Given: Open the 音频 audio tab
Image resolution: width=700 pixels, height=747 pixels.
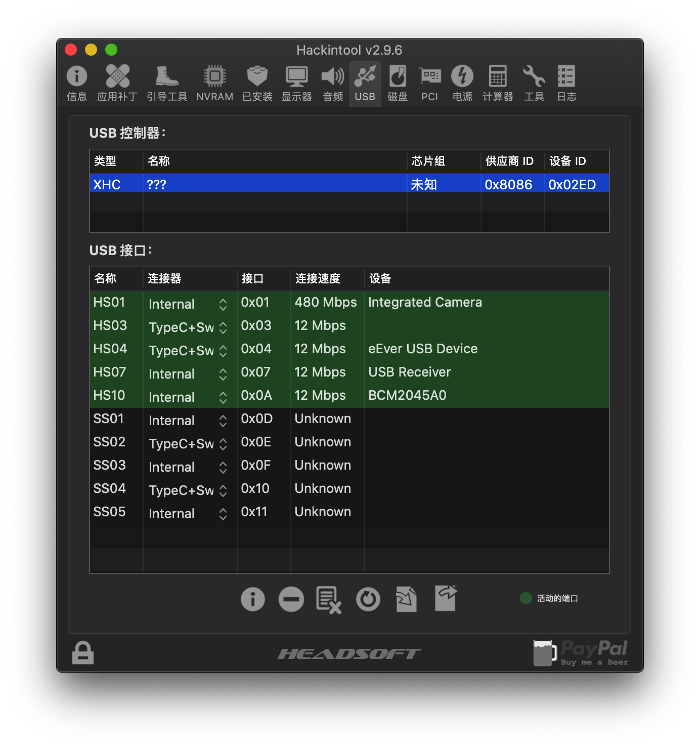Looking at the screenshot, I should (333, 84).
